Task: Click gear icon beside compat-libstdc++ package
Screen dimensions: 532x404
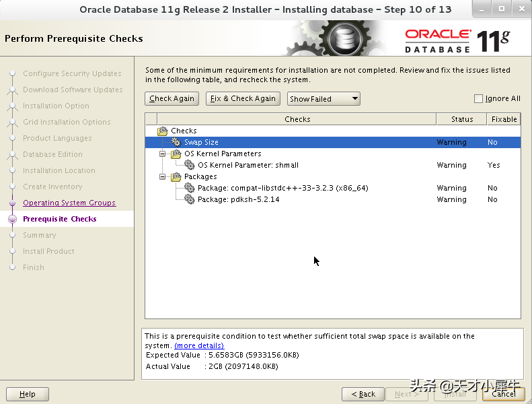Action: pyautogui.click(x=189, y=188)
